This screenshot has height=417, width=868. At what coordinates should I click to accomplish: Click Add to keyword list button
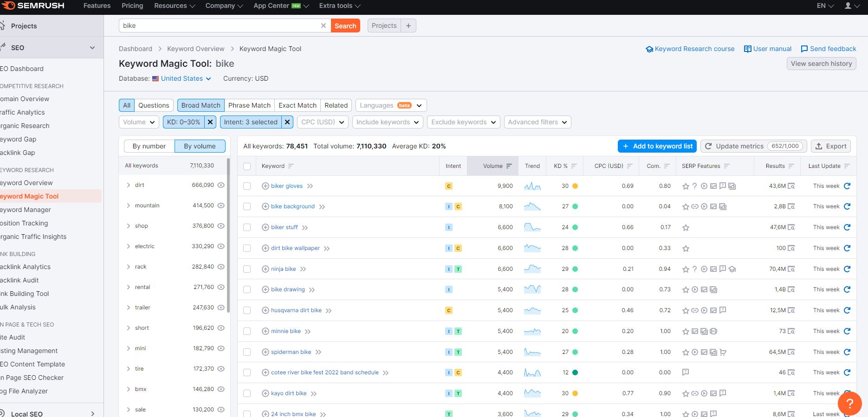coord(658,146)
